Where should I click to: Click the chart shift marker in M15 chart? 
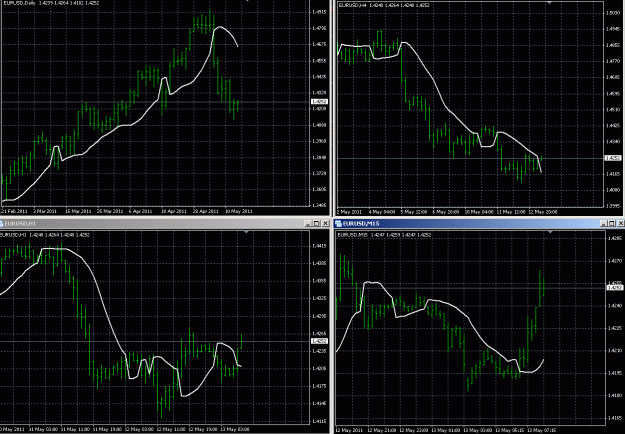coord(550,232)
